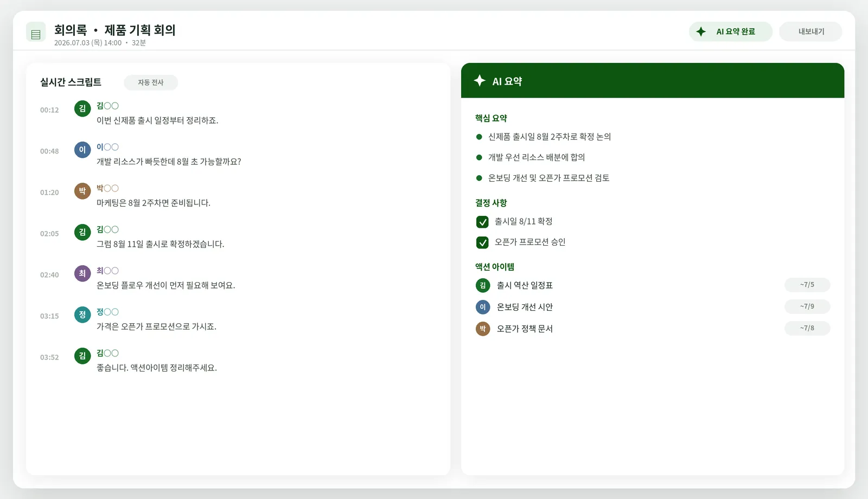Jump to timestamp 01:20
Screen dimensions: 868x499
49,193
